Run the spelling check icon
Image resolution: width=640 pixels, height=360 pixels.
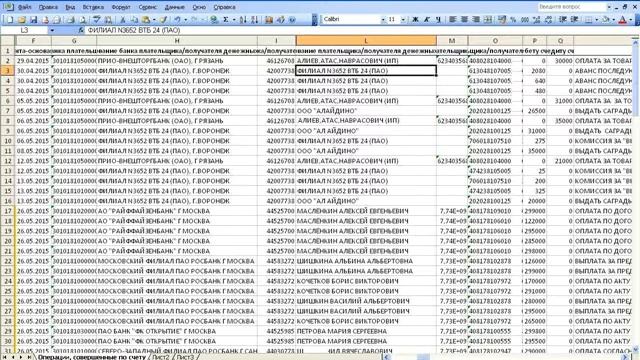coord(96,20)
